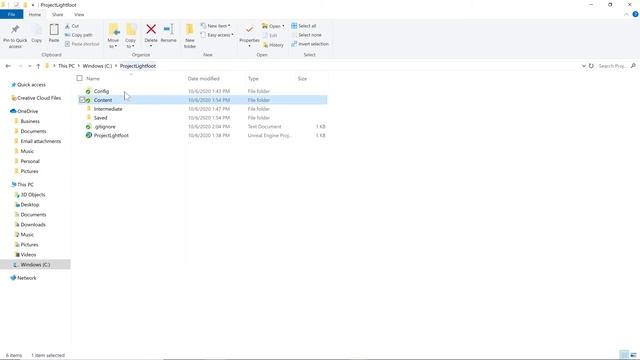Click Copy path in the ribbon
Image resolution: width=640 pixels, height=360 pixels.
79,35
